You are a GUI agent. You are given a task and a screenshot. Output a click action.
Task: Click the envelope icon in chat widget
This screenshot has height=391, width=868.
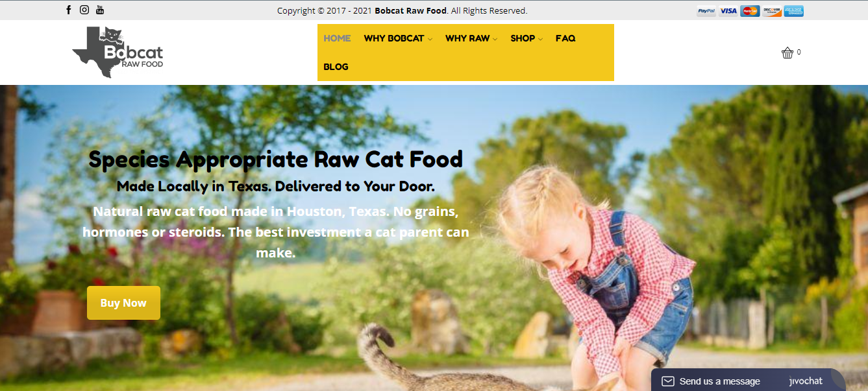pos(668,381)
